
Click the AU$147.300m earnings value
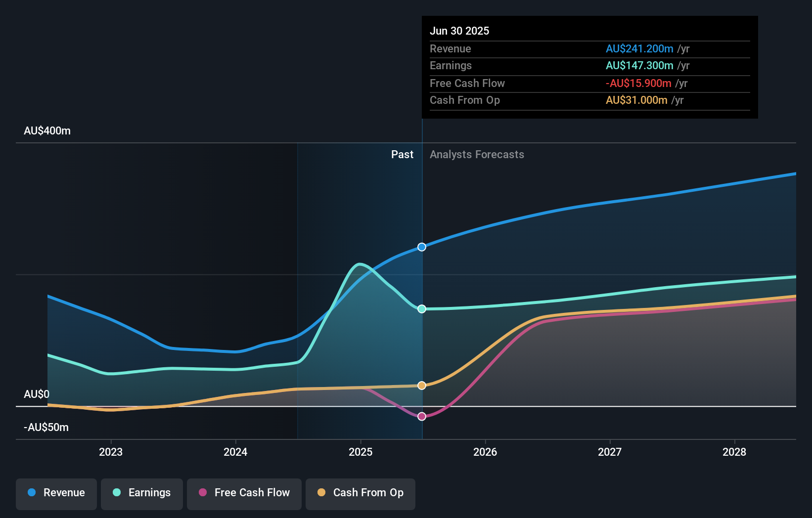[639, 66]
